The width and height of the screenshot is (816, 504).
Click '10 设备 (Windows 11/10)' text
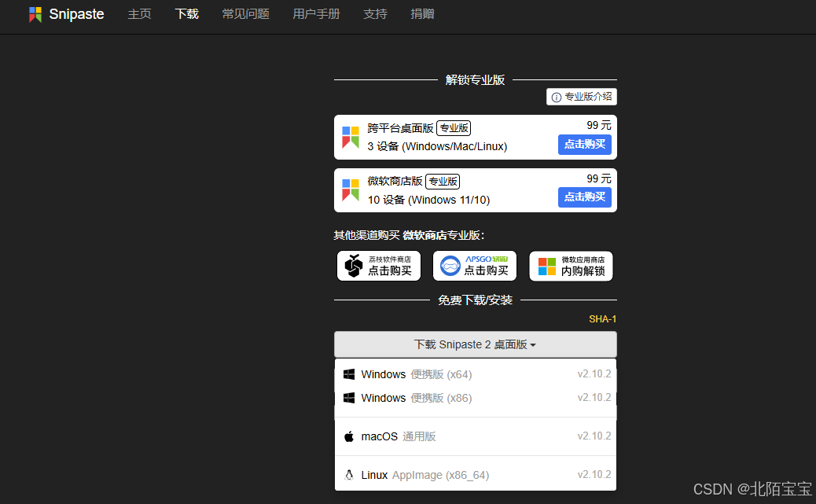pos(428,200)
